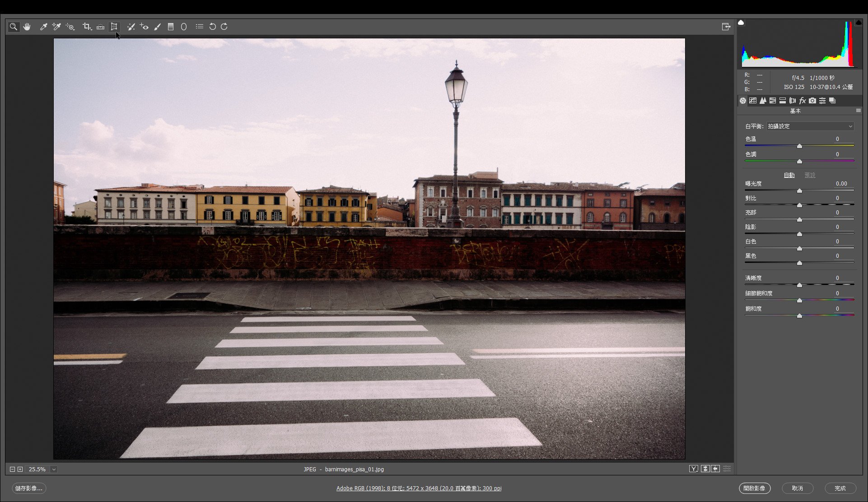Click the 色溫 temperature slider handle

pos(799,146)
